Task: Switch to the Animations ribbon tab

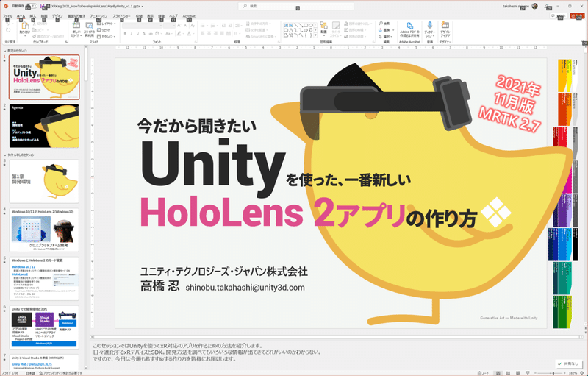Action: click(98, 16)
